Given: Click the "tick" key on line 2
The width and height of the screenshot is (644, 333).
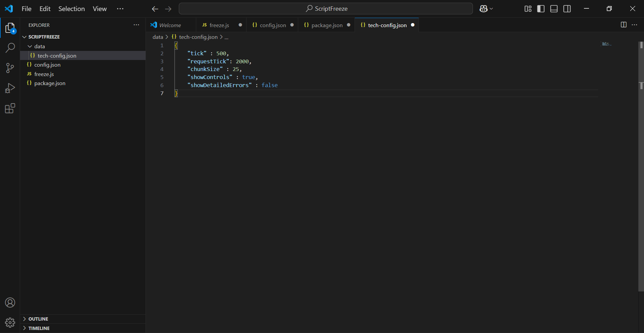Looking at the screenshot, I should [197, 53].
